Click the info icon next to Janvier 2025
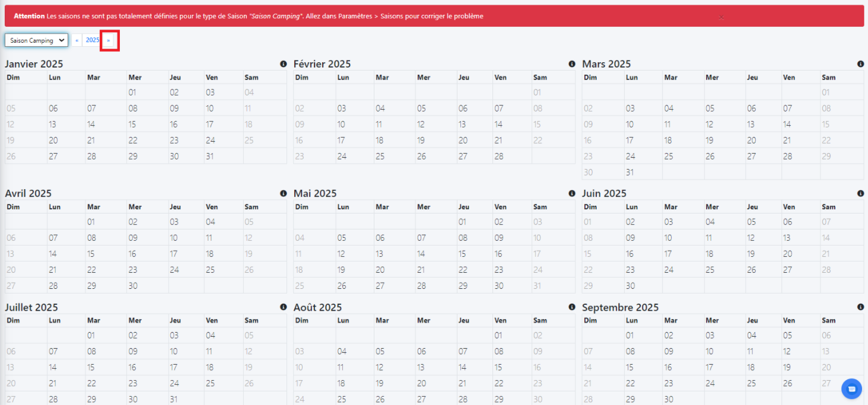Viewport: 868px width, 405px height. [283, 64]
